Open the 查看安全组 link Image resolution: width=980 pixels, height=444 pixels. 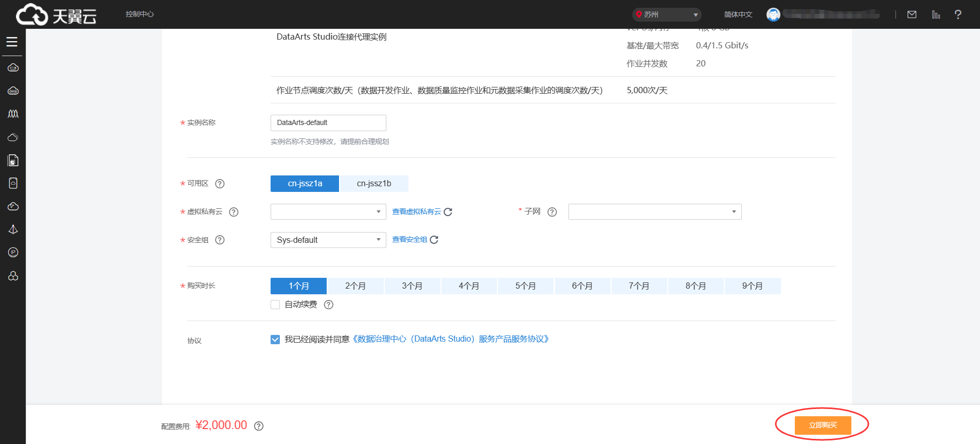[409, 240]
